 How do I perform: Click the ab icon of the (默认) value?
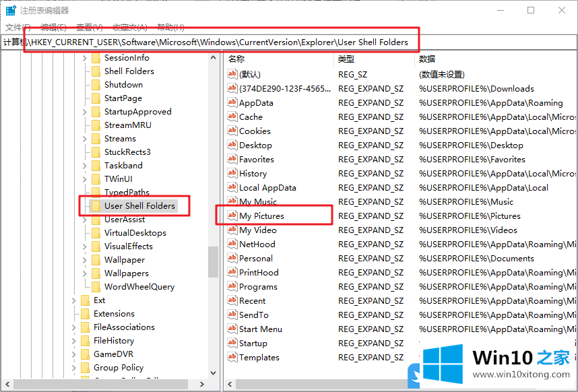pyautogui.click(x=232, y=74)
